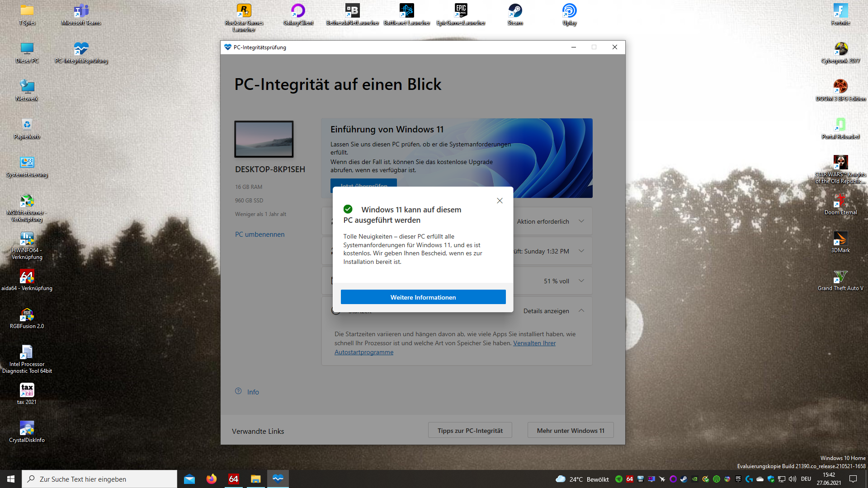Open Rockstar Games Launcher icon

(244, 11)
